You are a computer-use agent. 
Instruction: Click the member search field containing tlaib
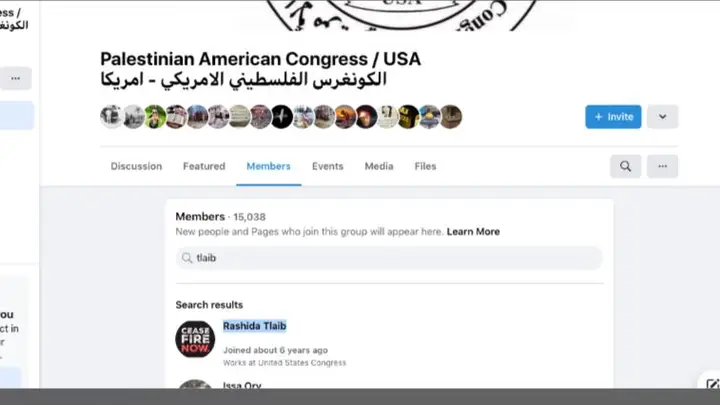coord(389,258)
